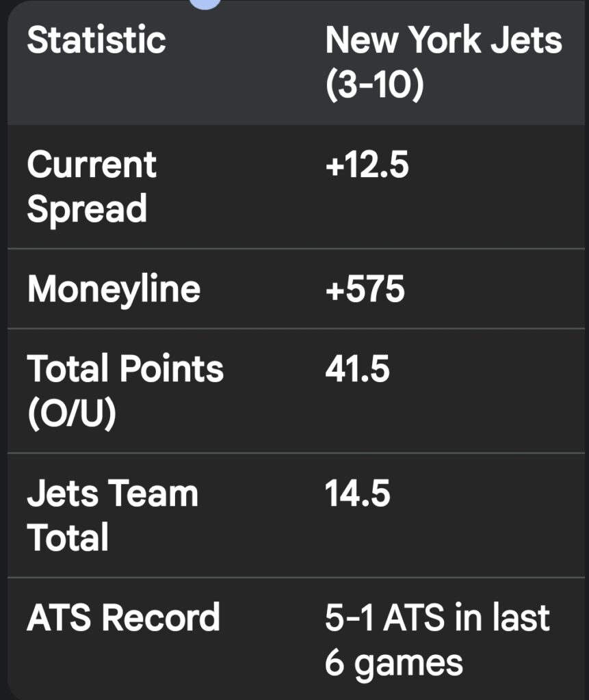The image size is (589, 700).
Task: Click the ATS Record row label
Action: [123, 617]
